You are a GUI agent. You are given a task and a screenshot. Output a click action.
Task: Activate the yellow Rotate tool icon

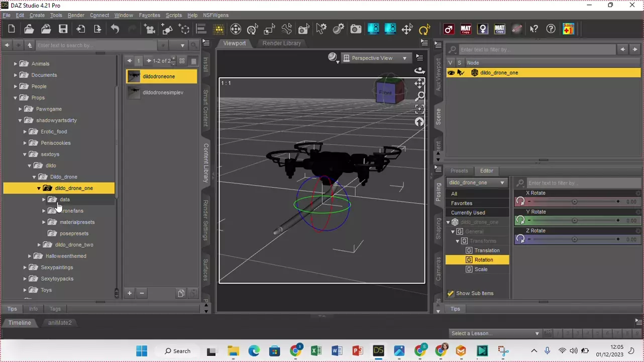424,29
